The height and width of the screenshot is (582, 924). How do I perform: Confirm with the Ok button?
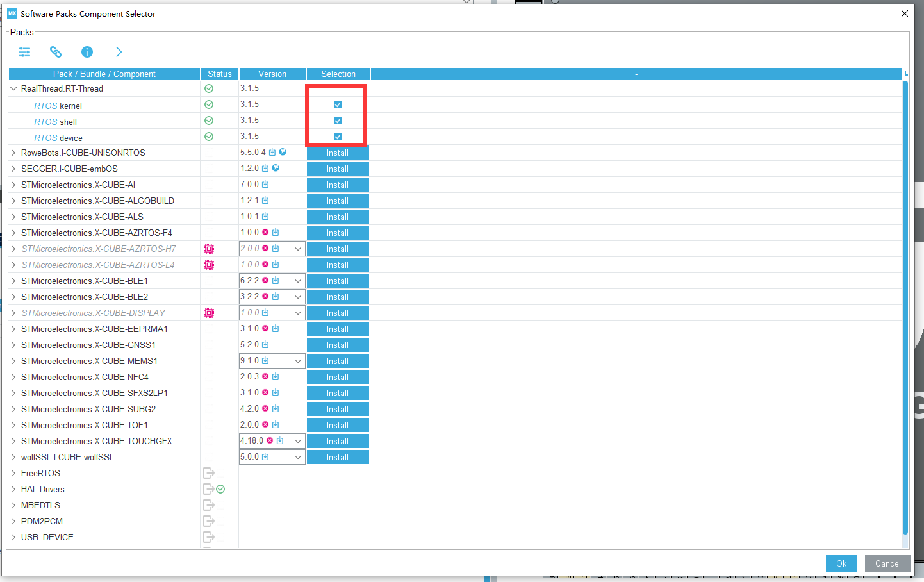pos(841,563)
